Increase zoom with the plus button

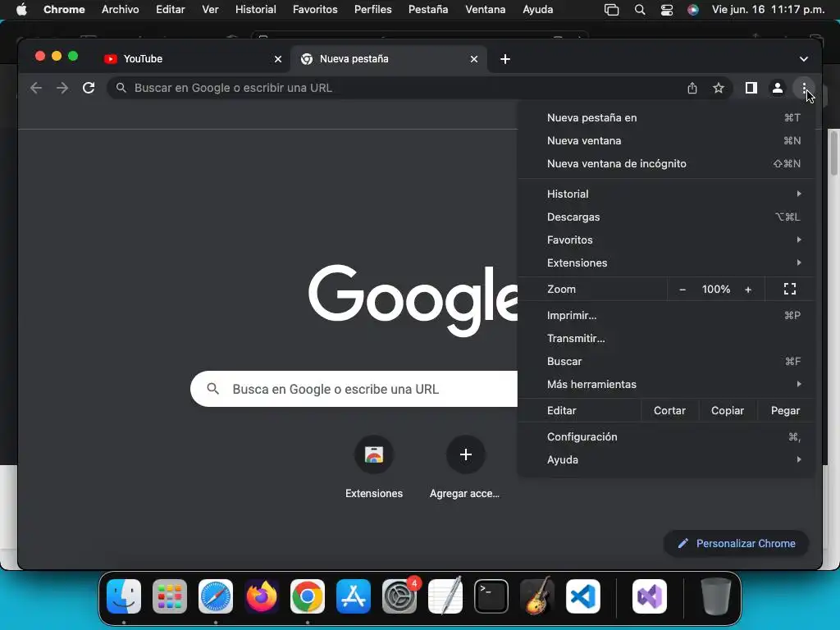748,290
